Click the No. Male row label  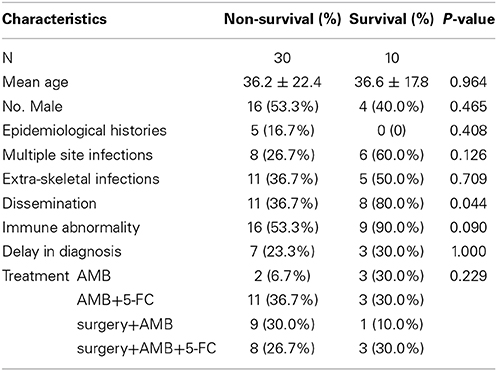click(x=32, y=107)
